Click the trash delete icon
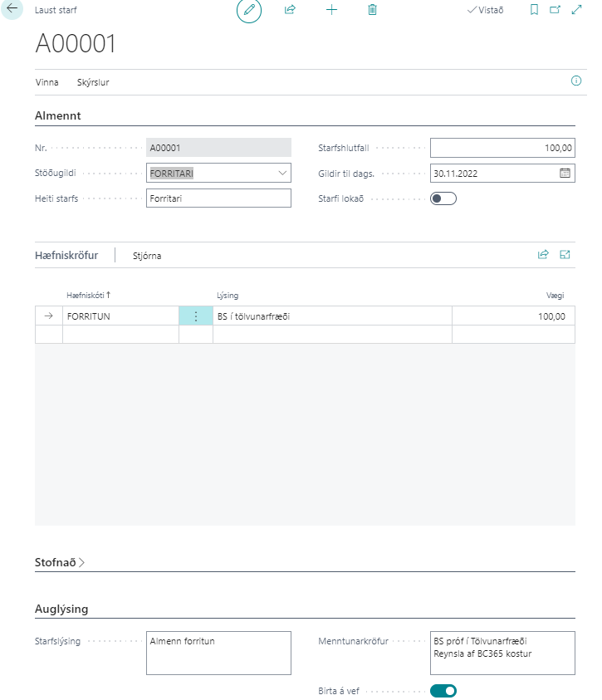The width and height of the screenshot is (602, 700). (372, 10)
